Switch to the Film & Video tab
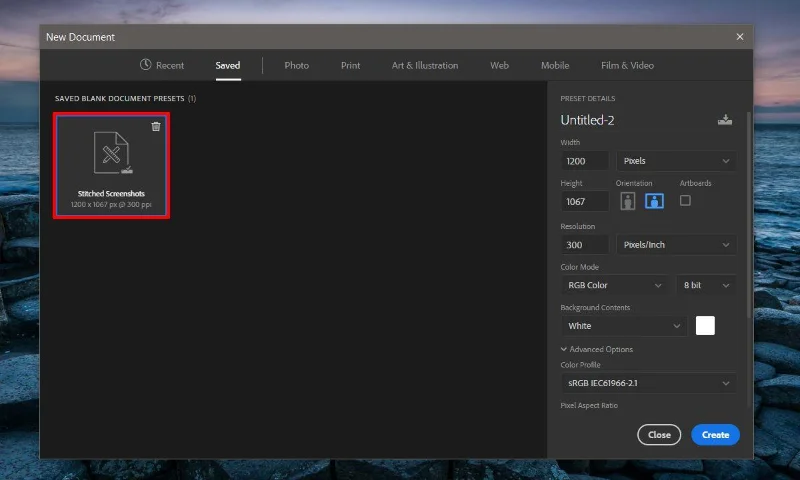Image resolution: width=800 pixels, height=480 pixels. pyautogui.click(x=627, y=65)
